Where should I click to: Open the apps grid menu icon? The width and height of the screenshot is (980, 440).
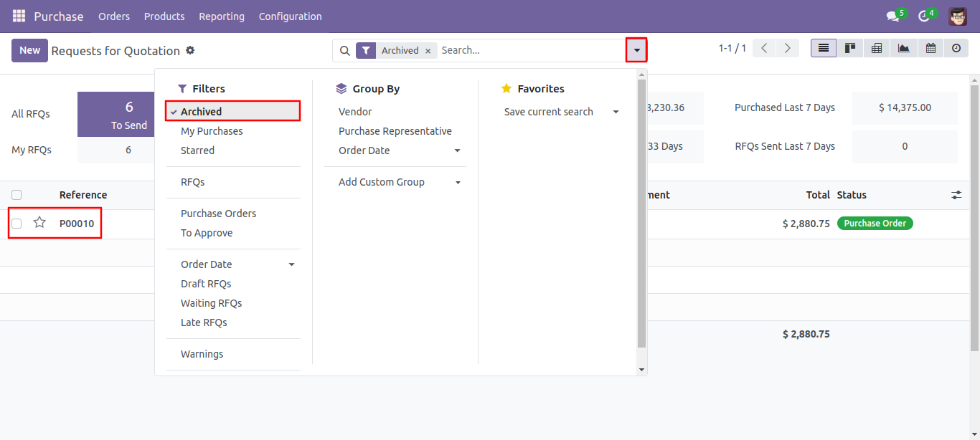[x=19, y=16]
